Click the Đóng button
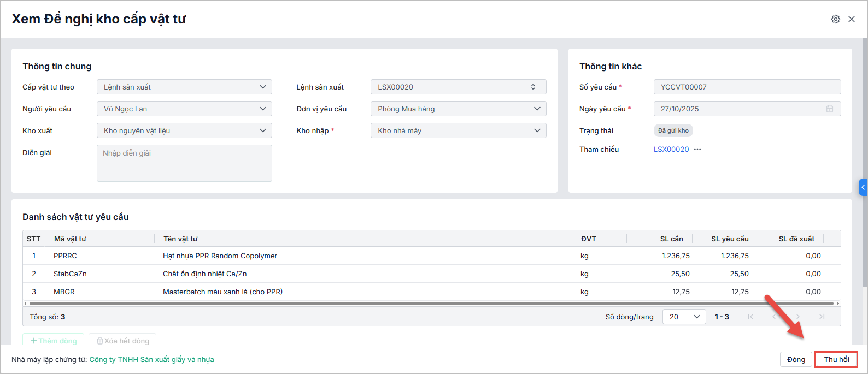The height and width of the screenshot is (374, 868). 796,359
